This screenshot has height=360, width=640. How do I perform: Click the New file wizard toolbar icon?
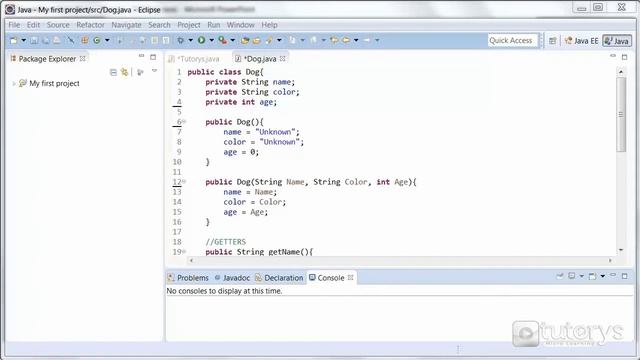[14, 40]
